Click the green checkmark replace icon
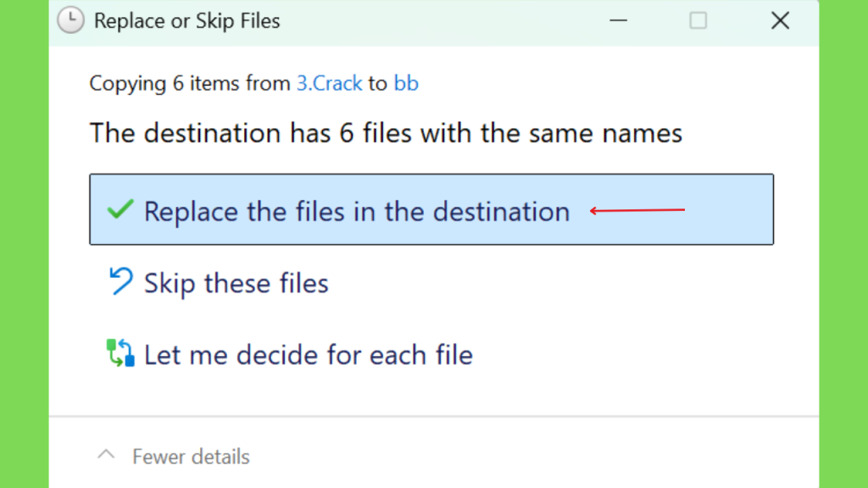 [x=120, y=210]
